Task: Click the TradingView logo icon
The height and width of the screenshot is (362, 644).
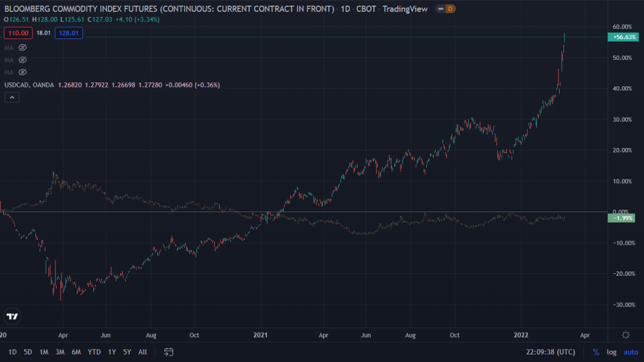Action: click(12, 316)
